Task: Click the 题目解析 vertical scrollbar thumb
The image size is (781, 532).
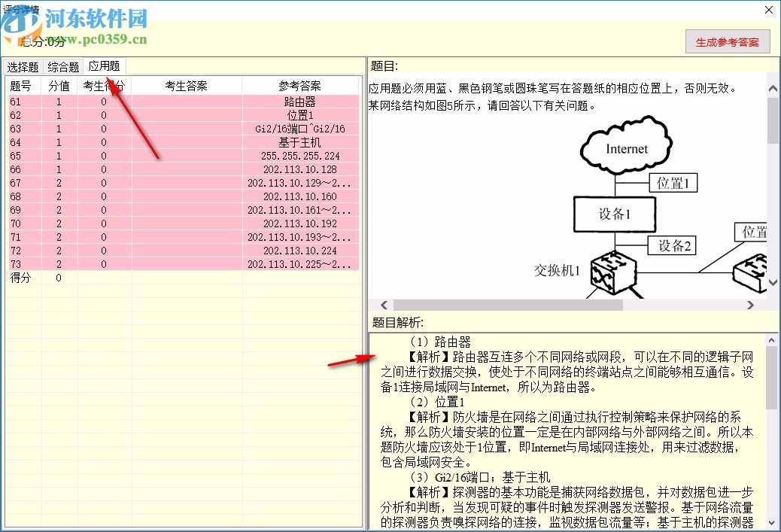Action: (x=771, y=377)
